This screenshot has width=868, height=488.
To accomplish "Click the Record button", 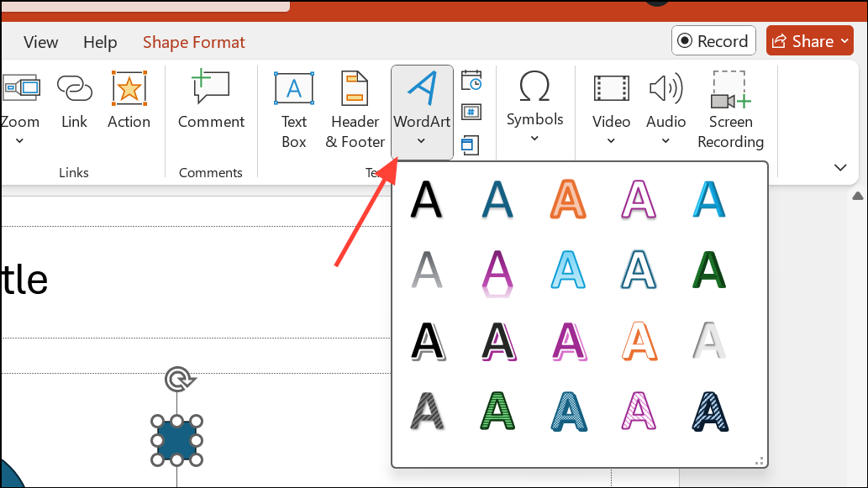I will point(713,39).
